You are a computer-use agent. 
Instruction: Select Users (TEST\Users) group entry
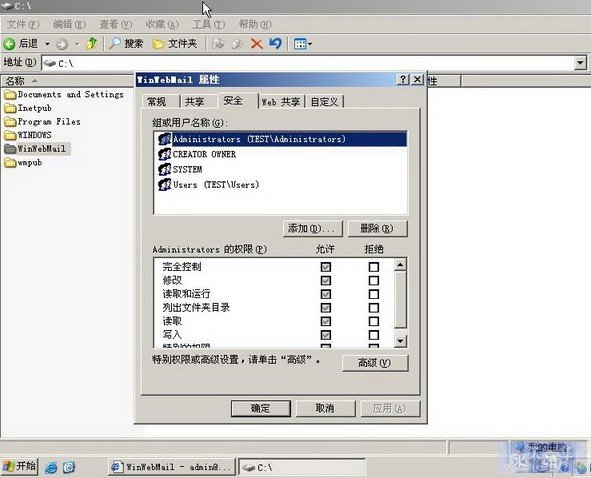209,185
